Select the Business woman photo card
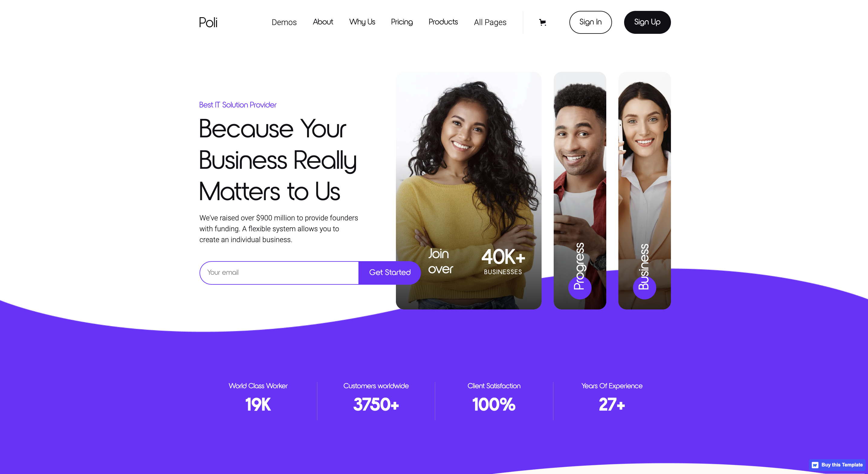Image resolution: width=868 pixels, height=474 pixels. click(x=644, y=191)
